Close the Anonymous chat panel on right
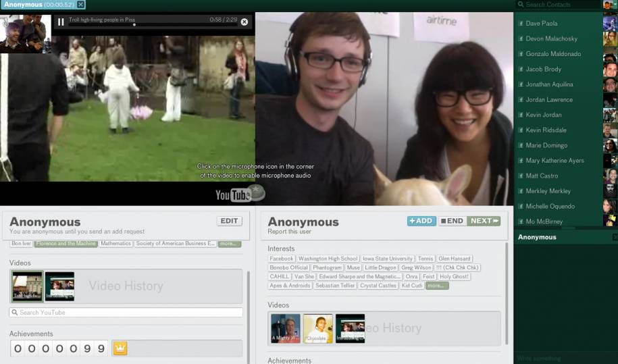 [x=615, y=237]
